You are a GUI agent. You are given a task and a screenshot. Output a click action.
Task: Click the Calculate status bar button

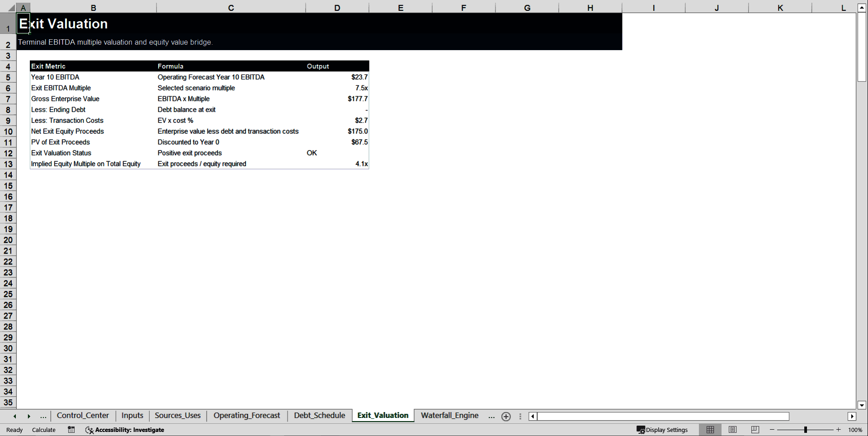pyautogui.click(x=44, y=430)
